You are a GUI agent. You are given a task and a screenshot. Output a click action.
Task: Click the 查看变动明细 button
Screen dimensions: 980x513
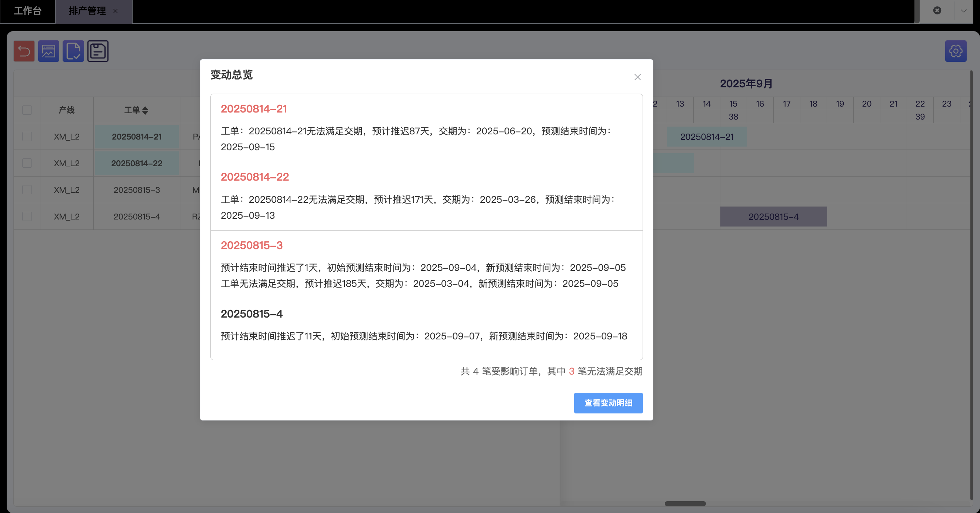[x=608, y=403]
